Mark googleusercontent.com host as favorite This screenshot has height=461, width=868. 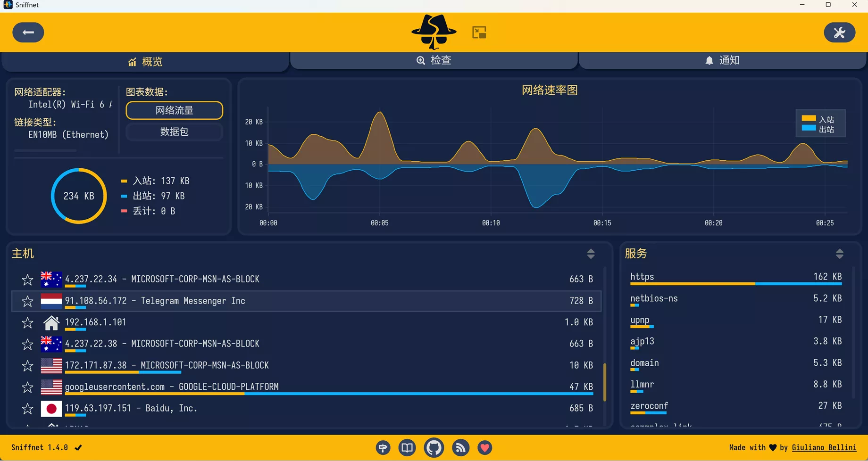pyautogui.click(x=27, y=387)
